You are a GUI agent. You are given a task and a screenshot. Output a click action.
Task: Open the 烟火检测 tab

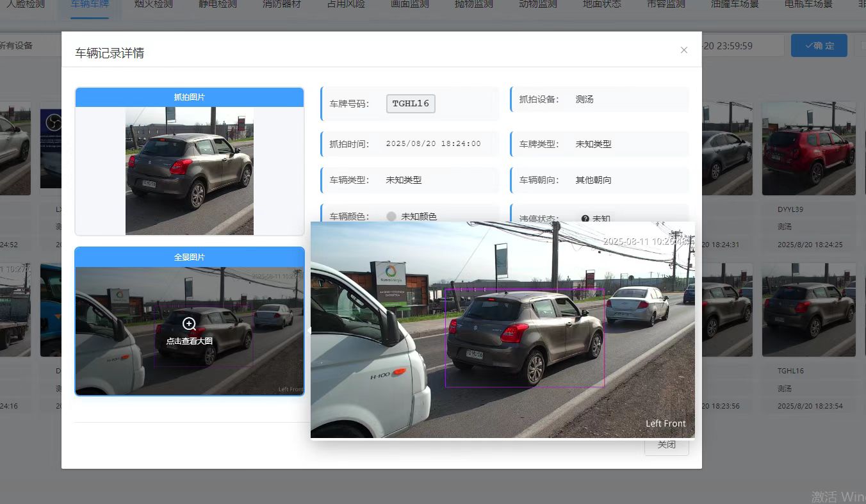coord(154,4)
